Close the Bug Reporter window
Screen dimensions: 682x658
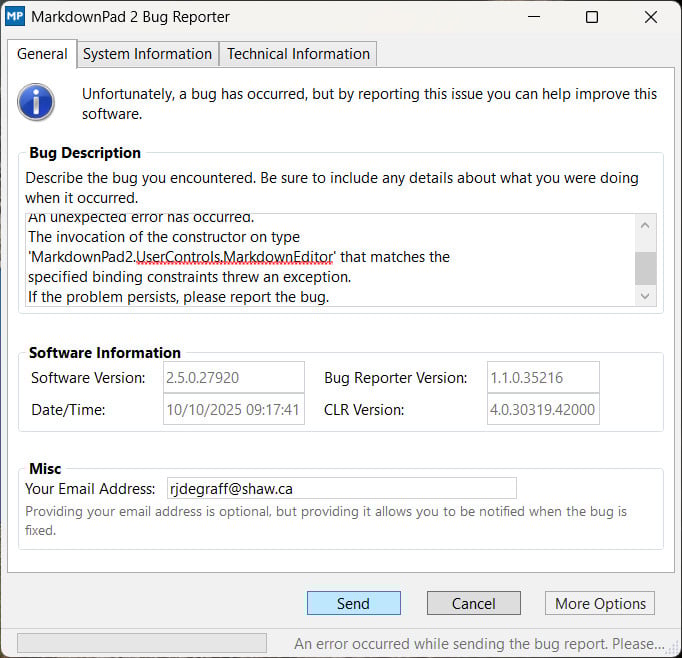click(651, 17)
